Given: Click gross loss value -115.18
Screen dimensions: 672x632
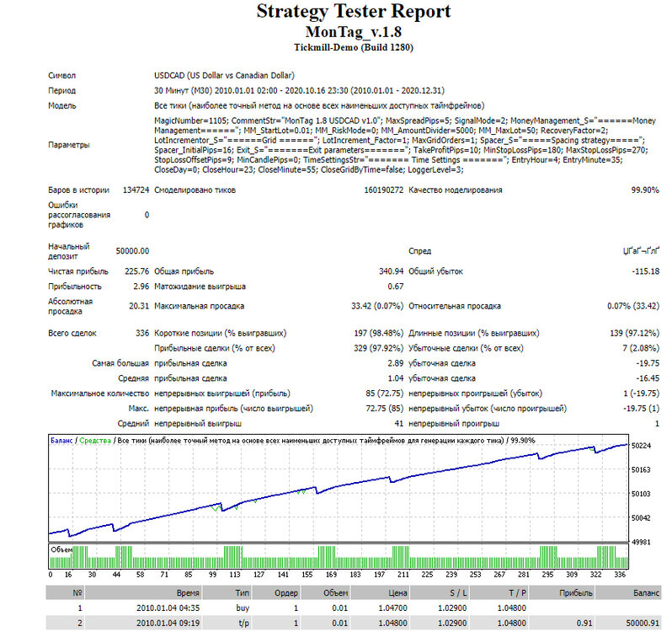Looking at the screenshot, I should click(x=645, y=271).
